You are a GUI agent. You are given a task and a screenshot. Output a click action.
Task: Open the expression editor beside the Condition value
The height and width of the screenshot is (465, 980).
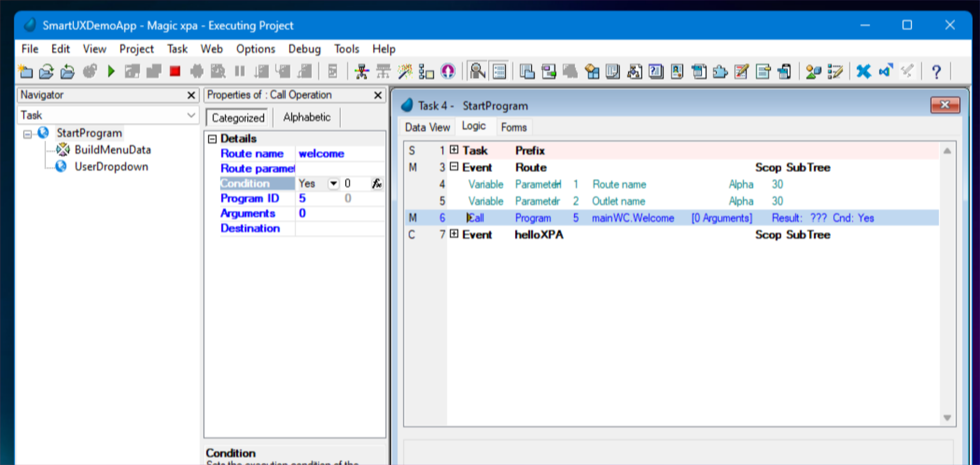pyautogui.click(x=377, y=183)
